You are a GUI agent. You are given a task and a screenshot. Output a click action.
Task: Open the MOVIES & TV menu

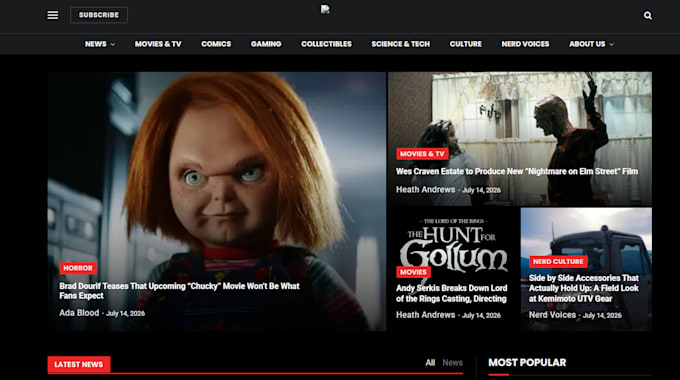point(158,44)
